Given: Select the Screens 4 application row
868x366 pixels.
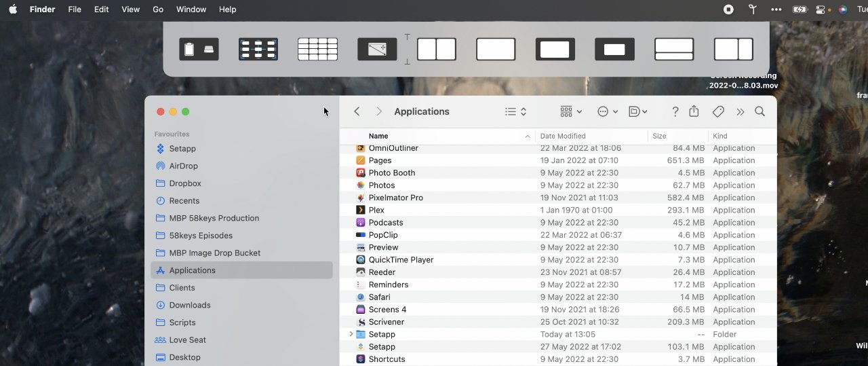Looking at the screenshot, I should pyautogui.click(x=558, y=310).
